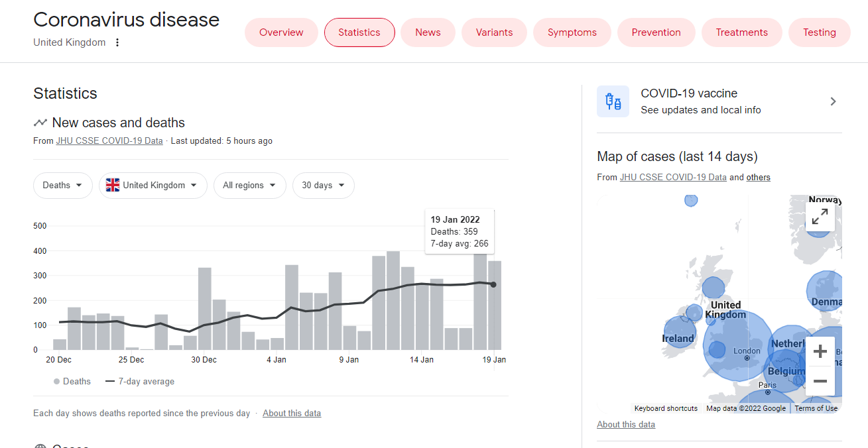868x448 pixels.
Task: Open the three-dot menu beside United Kingdom
Action: tap(117, 42)
